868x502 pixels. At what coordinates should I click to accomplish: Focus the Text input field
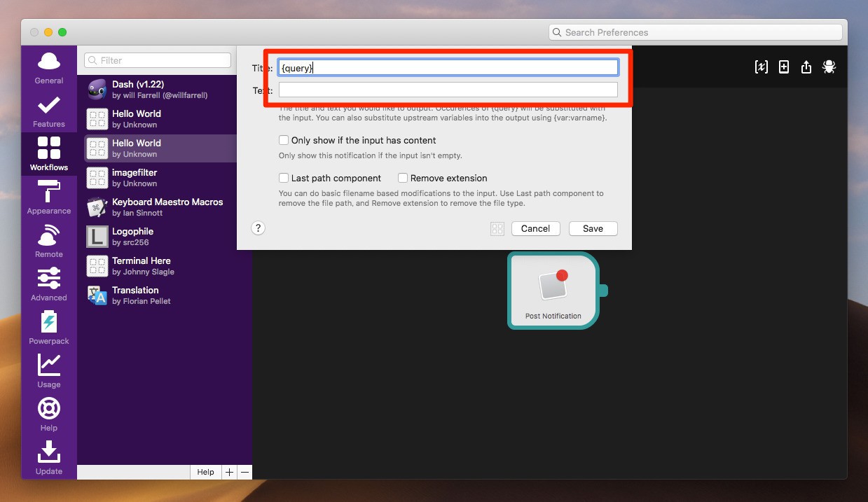tap(448, 90)
